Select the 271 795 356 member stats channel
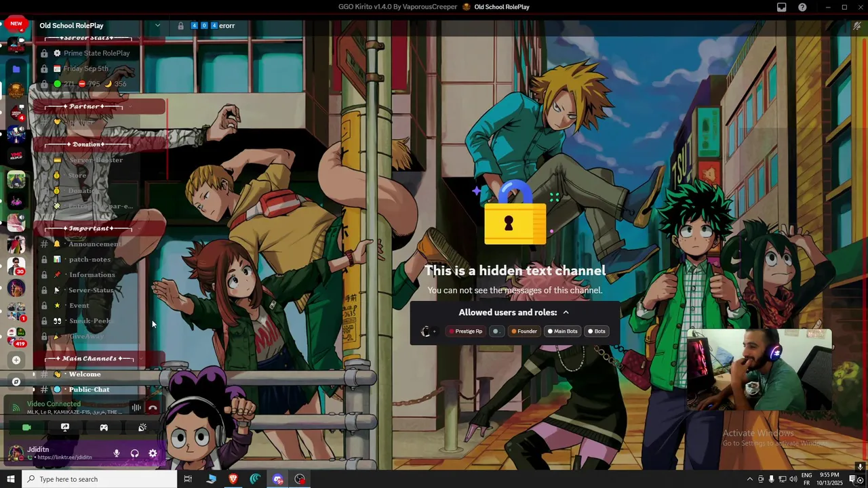868x488 pixels. (x=90, y=84)
